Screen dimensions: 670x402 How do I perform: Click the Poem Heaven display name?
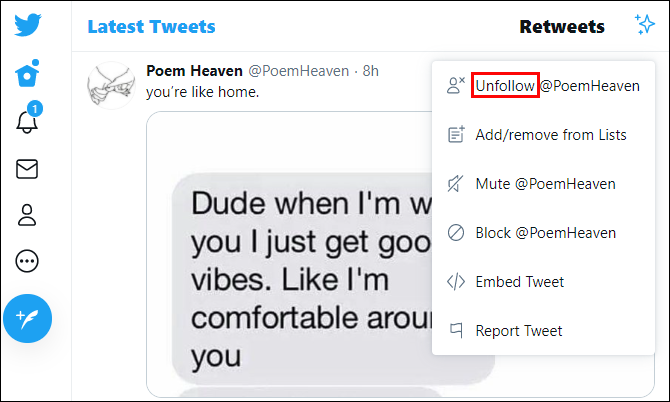coord(194,71)
